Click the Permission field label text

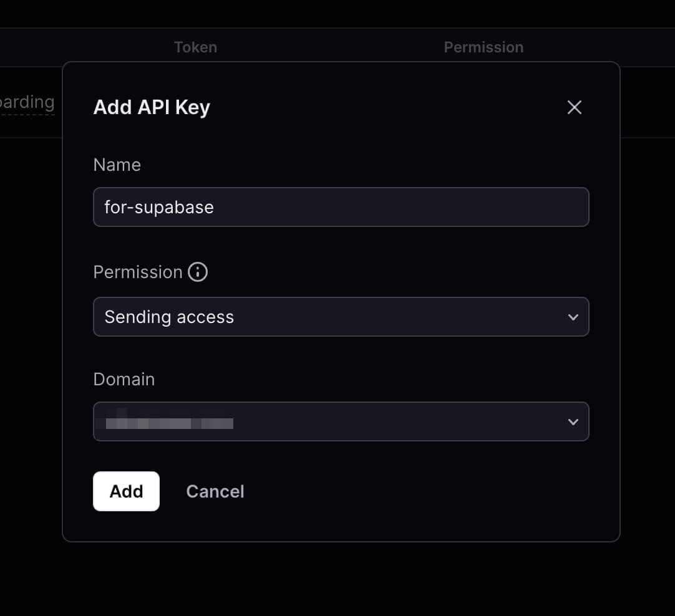point(138,272)
